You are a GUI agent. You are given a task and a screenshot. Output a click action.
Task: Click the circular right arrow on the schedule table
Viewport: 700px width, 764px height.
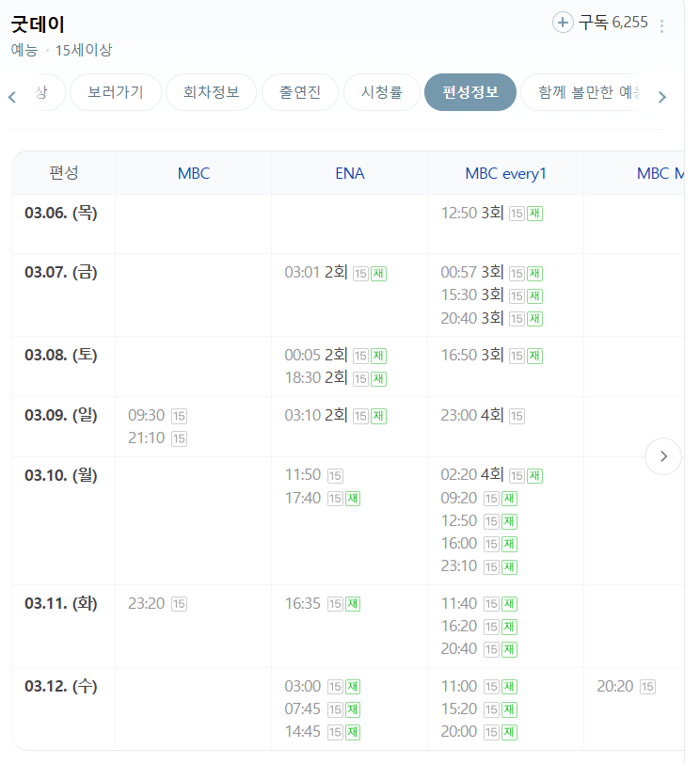tap(663, 455)
